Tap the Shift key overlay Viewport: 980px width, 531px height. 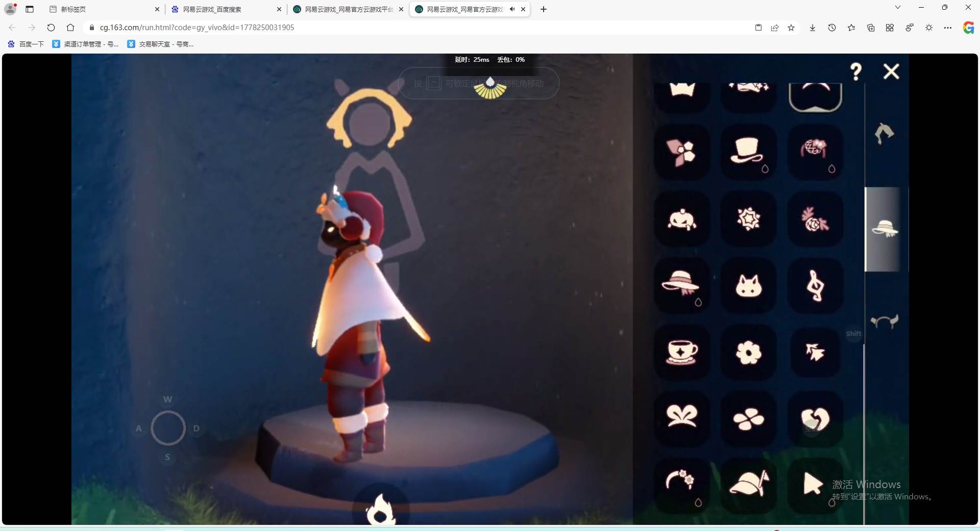pos(854,334)
